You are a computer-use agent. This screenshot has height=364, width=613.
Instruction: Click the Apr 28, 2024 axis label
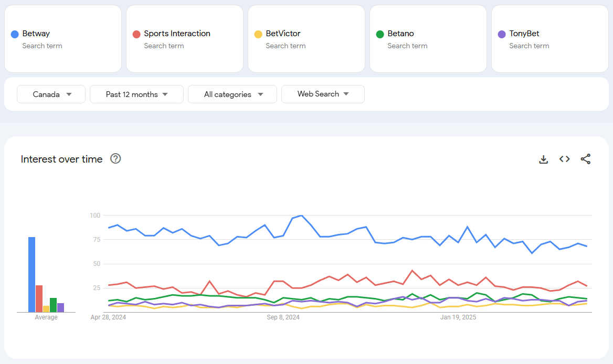[108, 317]
